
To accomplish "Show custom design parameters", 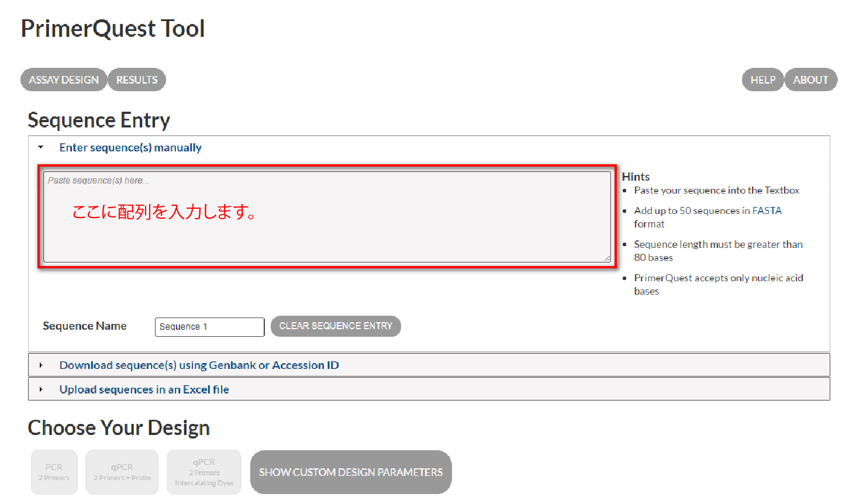I will [x=351, y=472].
